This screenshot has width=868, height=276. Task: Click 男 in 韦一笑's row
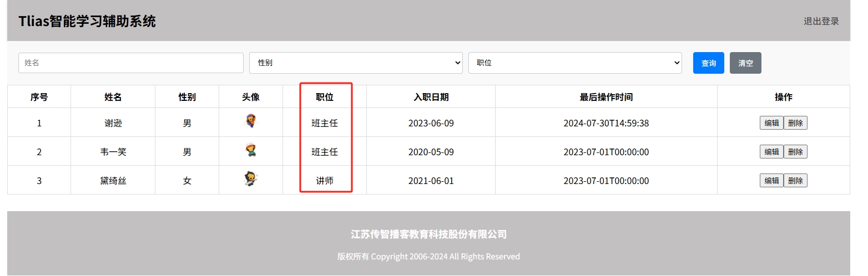point(187,152)
